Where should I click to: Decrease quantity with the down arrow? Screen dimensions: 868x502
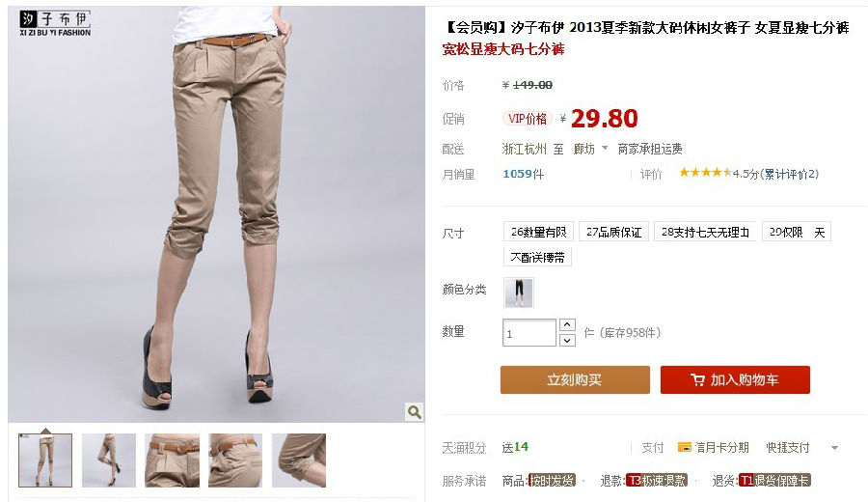(x=567, y=340)
